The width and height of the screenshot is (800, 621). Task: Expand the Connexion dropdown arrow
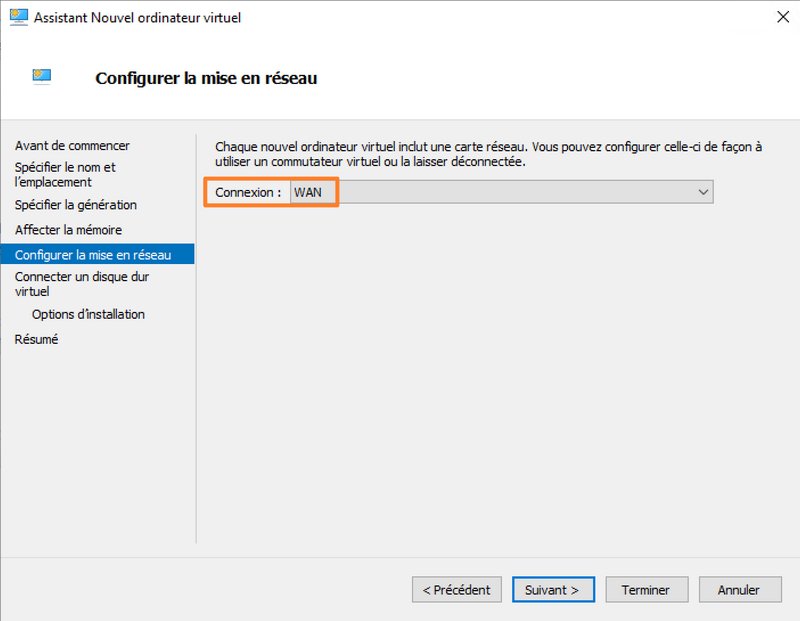703,192
